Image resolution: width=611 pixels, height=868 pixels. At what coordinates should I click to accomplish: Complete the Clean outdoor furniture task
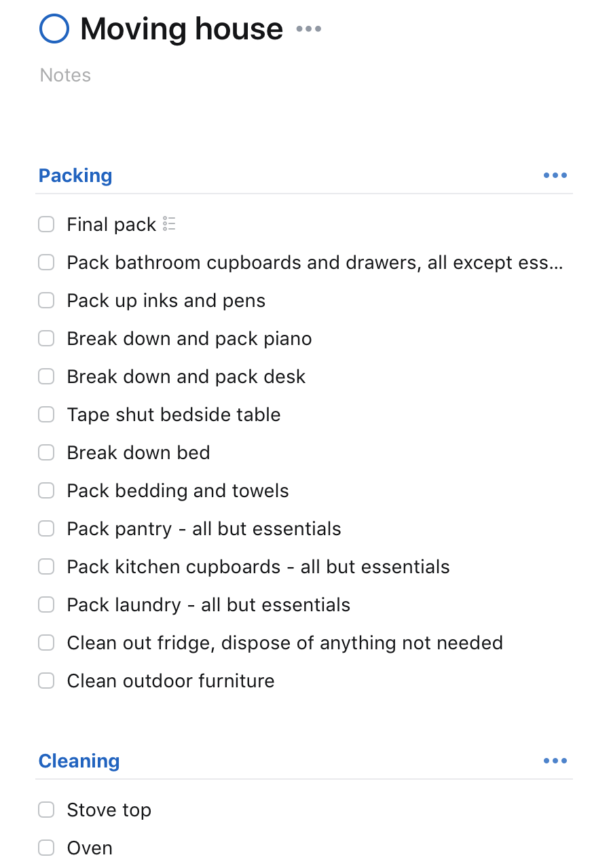(46, 681)
